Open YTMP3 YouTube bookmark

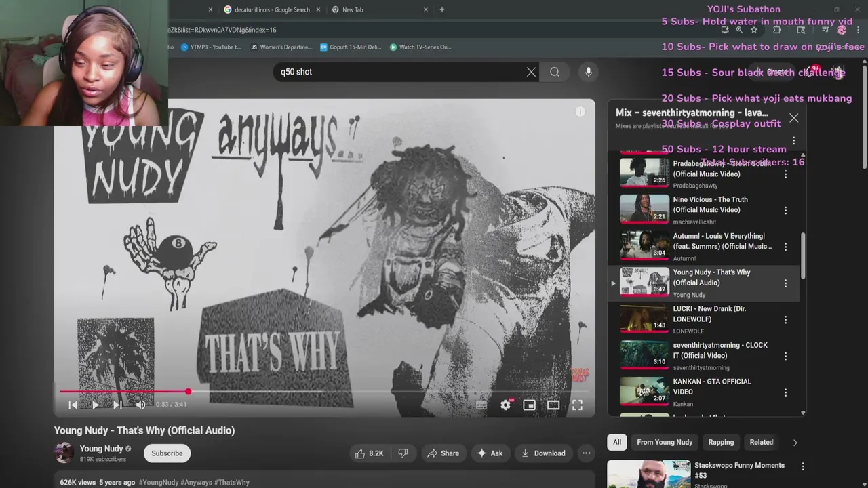pos(211,47)
